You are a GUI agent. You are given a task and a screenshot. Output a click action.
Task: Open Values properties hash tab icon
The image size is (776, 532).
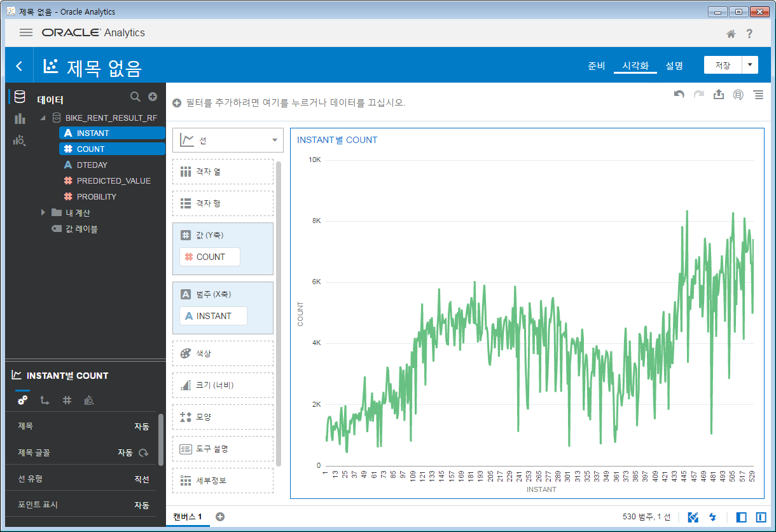67,400
